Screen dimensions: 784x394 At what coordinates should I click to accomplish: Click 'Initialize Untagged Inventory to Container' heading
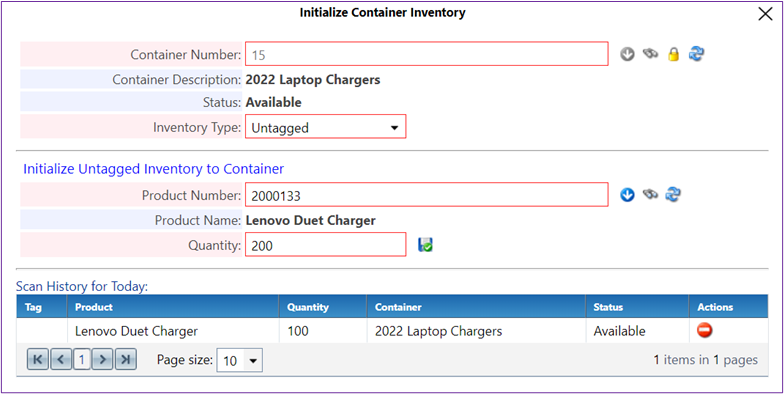point(154,169)
